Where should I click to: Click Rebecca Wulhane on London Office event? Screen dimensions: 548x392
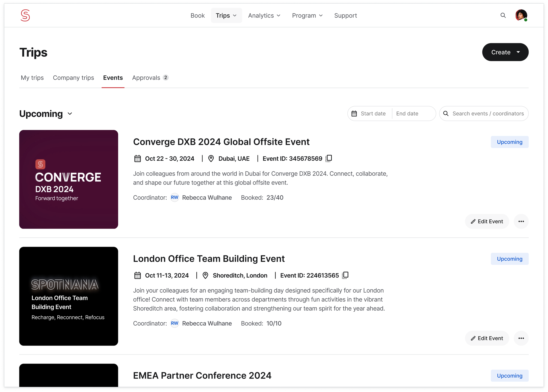click(207, 323)
